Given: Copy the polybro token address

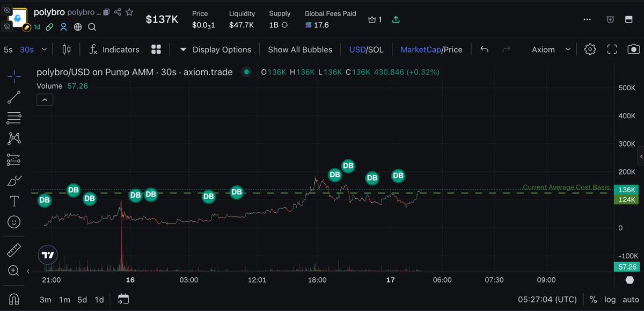Looking at the screenshot, I should 106,12.
